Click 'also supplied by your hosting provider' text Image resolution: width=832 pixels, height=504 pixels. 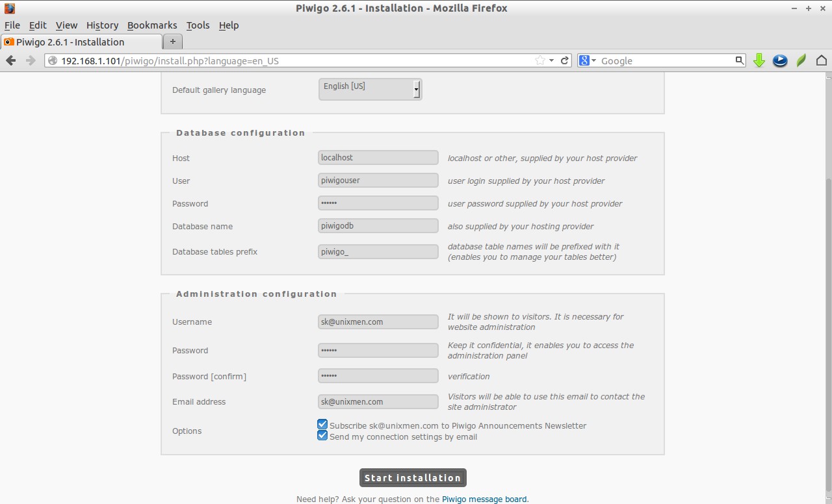pyautogui.click(x=521, y=226)
